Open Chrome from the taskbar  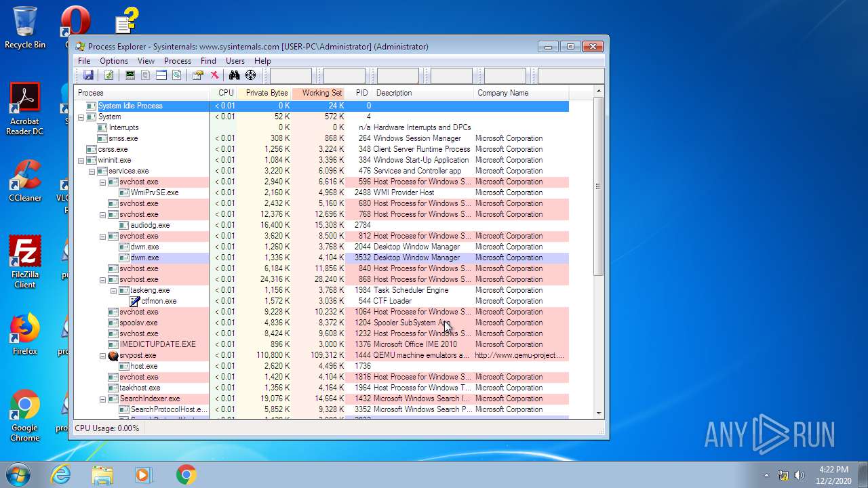pos(186,474)
